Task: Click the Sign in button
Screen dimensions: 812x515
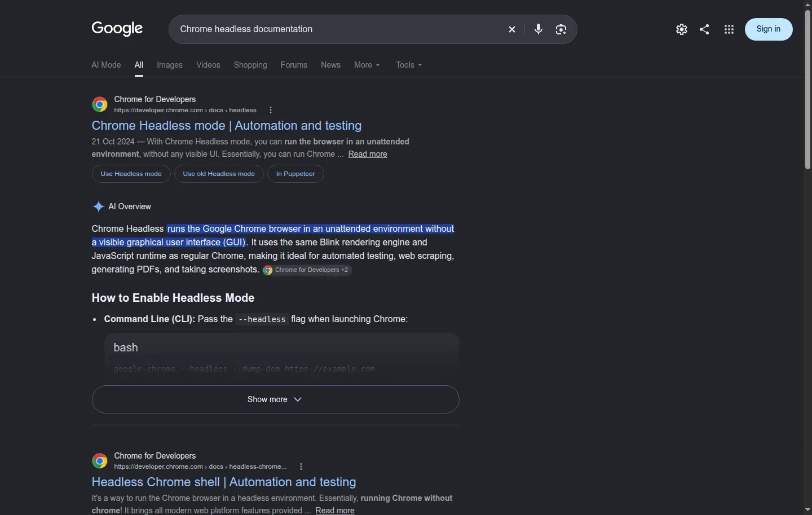Action: point(769,29)
